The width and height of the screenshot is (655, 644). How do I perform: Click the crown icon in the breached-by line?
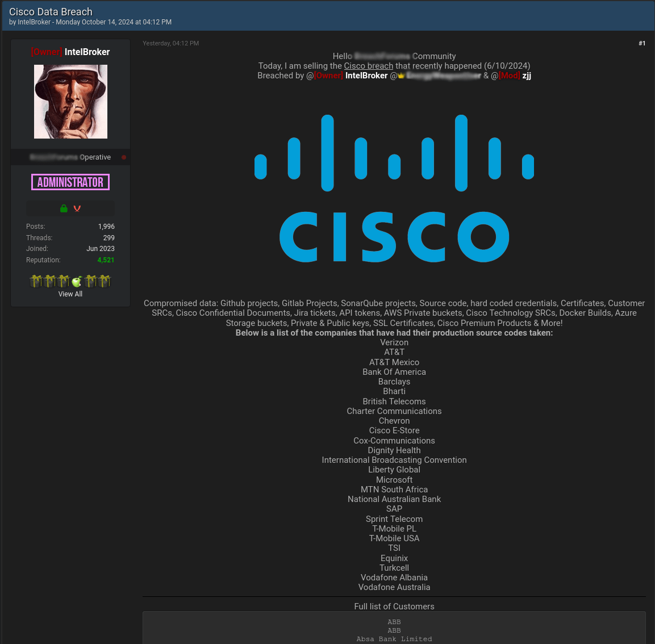pyautogui.click(x=401, y=76)
